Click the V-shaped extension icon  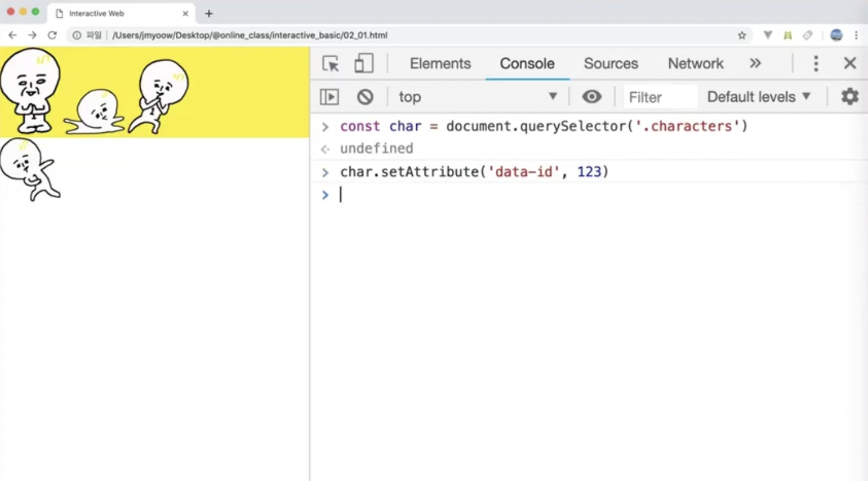click(768, 35)
